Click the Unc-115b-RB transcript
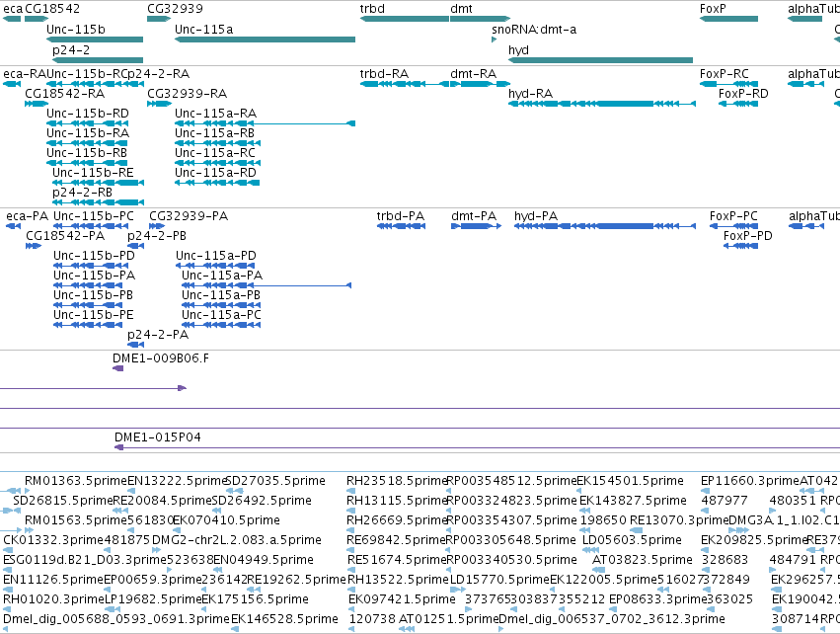Image resolution: width=840 pixels, height=634 pixels. [x=87, y=163]
